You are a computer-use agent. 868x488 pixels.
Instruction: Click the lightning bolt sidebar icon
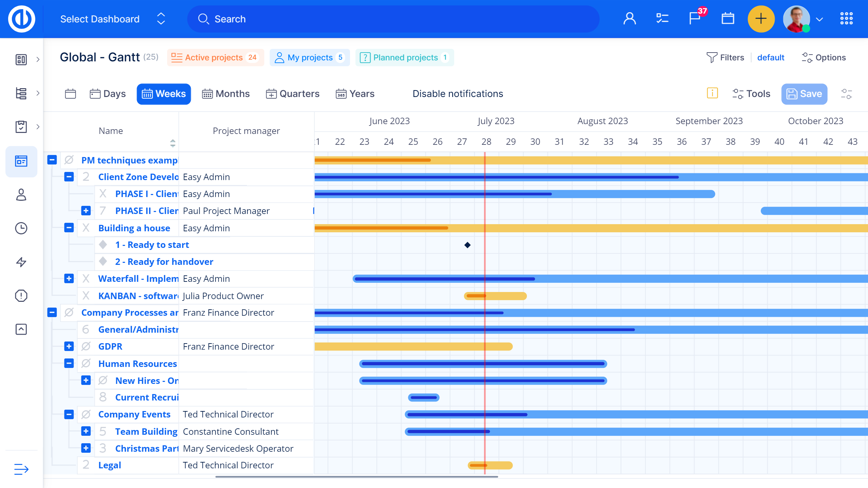[x=21, y=262]
